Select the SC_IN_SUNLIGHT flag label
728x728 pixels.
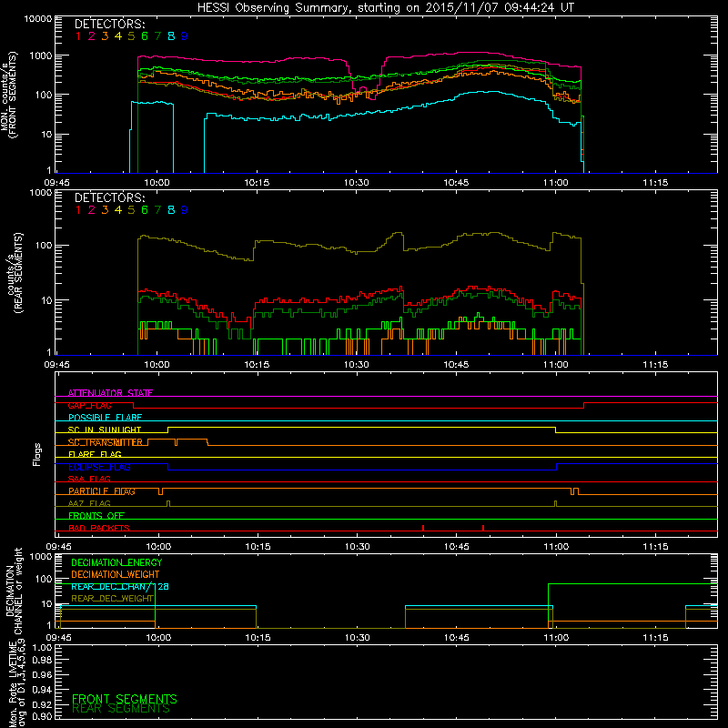[105, 430]
